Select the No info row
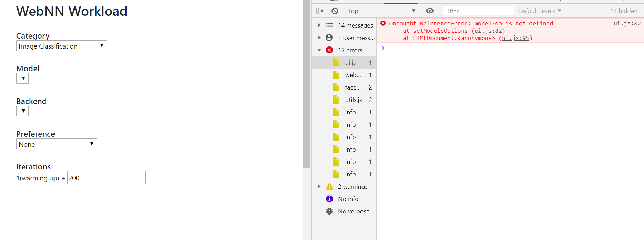 344,199
